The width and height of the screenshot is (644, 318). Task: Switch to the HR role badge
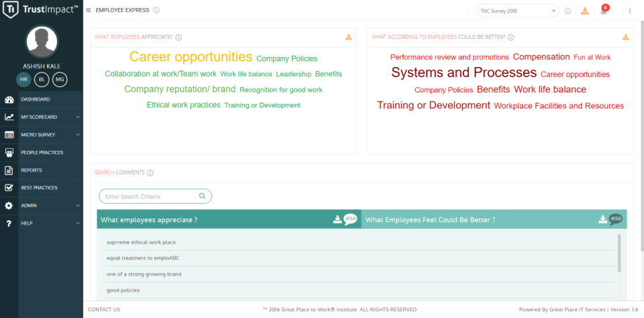[23, 80]
